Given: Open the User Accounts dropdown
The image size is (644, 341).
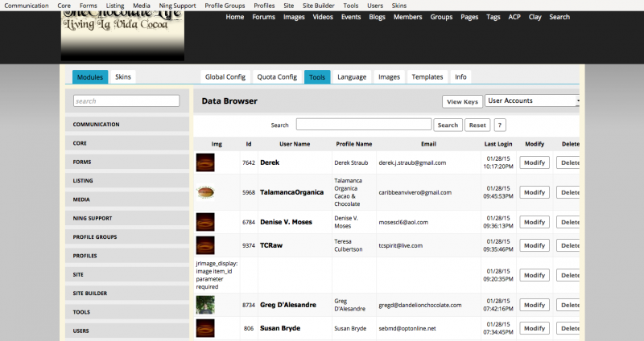Looking at the screenshot, I should 533,101.
